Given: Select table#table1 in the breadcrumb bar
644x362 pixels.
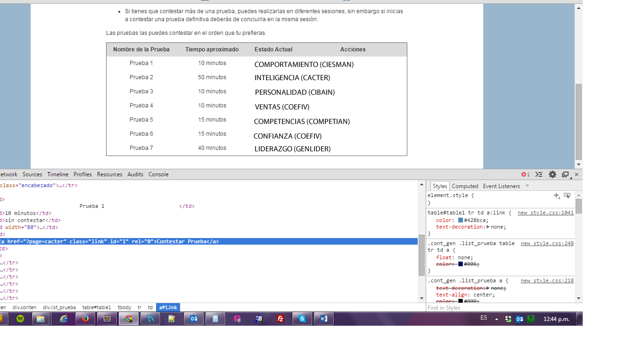Looking at the screenshot, I should 97,307.
